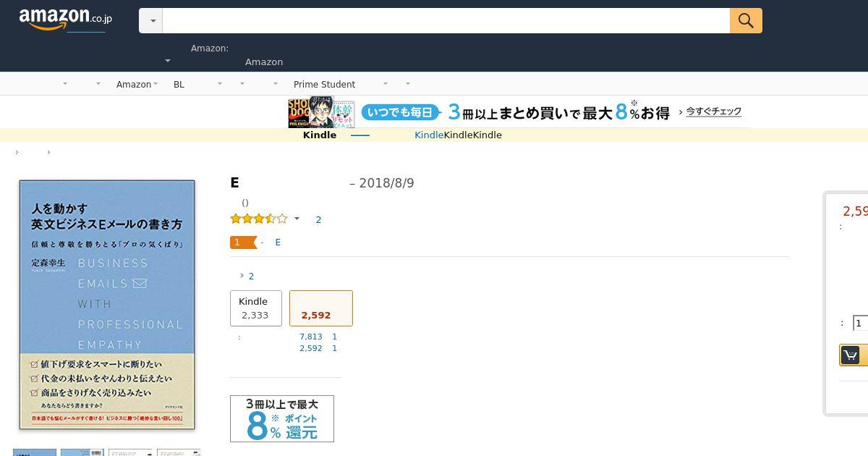Expand the dropdown arrow next to Prime Student
The image size is (868, 456).
pos(385,84)
